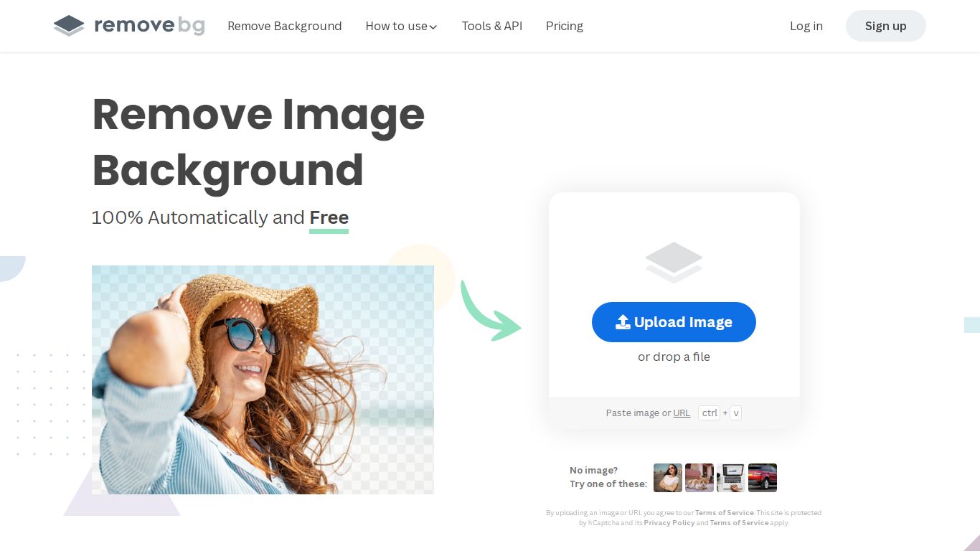Click the Upload Image button
Image resolution: width=980 pixels, height=551 pixels.
(674, 322)
